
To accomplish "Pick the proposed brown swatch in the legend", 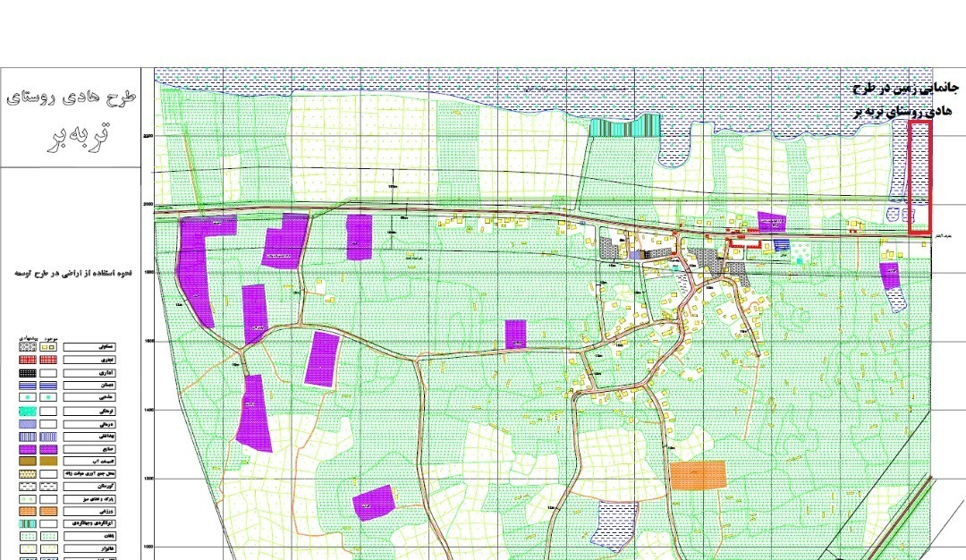I will [x=28, y=461].
